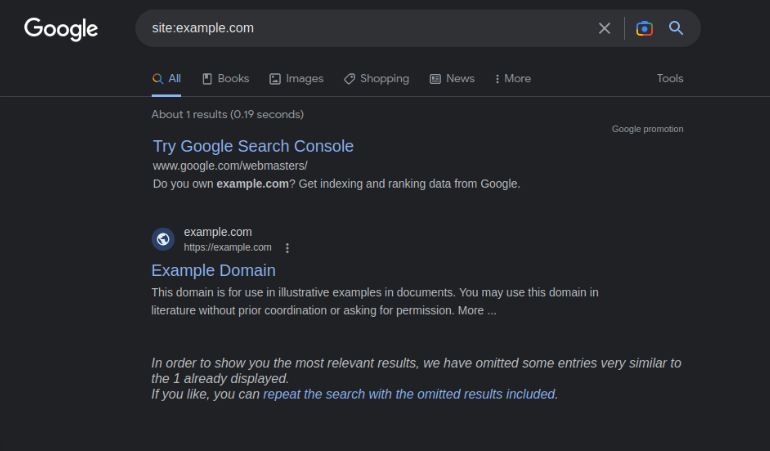The height and width of the screenshot is (451, 770).
Task: Click inside the site:example.com search field
Action: click(370, 28)
